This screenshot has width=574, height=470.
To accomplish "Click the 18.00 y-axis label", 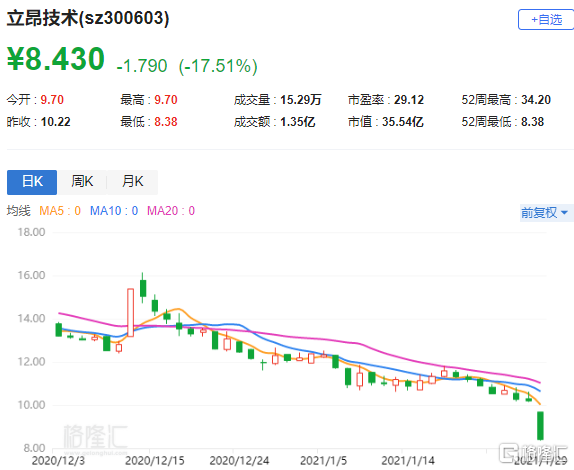I will pyautogui.click(x=31, y=232).
